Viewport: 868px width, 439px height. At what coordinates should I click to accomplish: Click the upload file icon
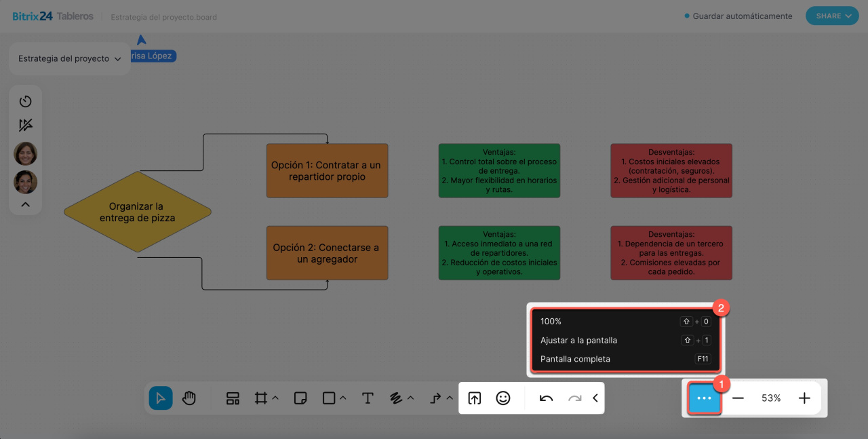[475, 398]
